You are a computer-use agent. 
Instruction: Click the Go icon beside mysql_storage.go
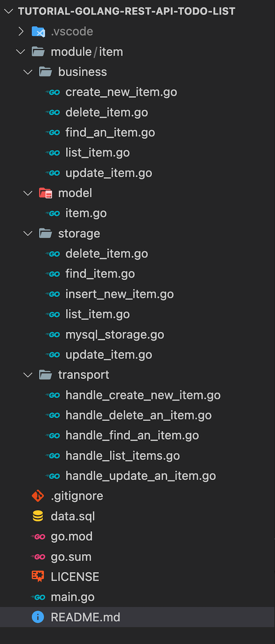tap(54, 334)
